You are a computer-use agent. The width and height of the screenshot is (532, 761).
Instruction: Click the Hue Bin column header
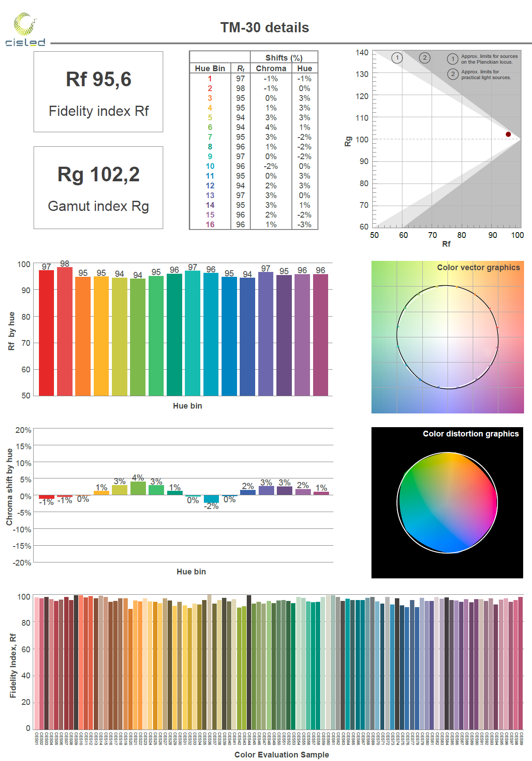point(210,69)
